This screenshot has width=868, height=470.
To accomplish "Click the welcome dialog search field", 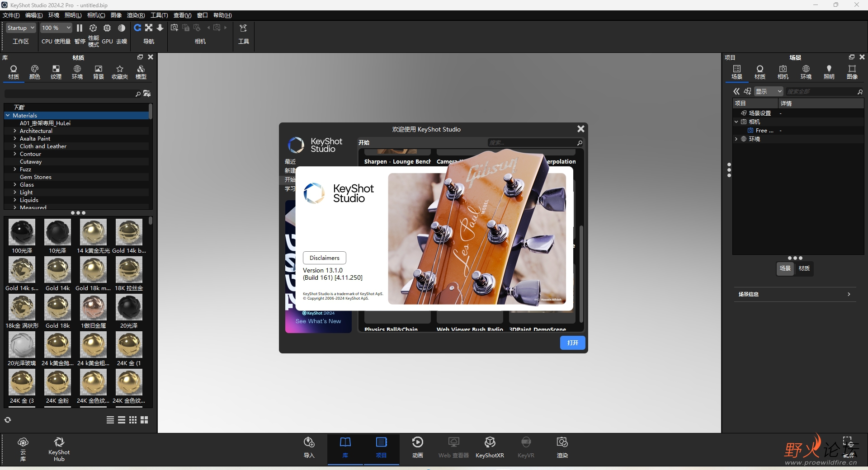I will (532, 143).
